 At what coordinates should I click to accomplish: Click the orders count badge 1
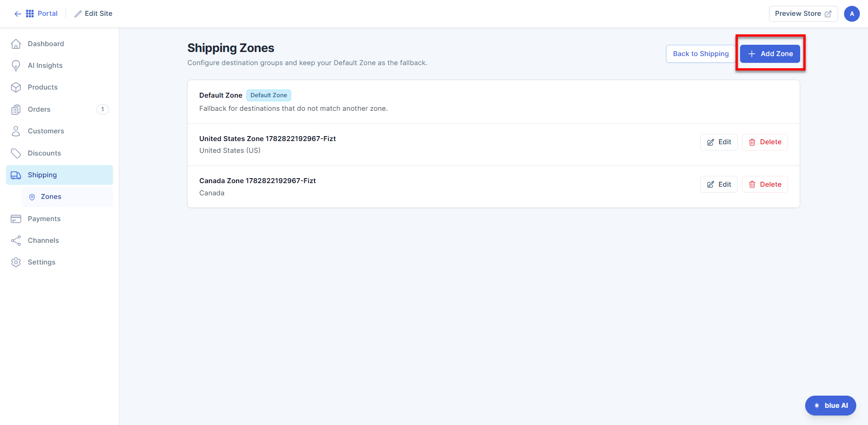click(x=103, y=109)
